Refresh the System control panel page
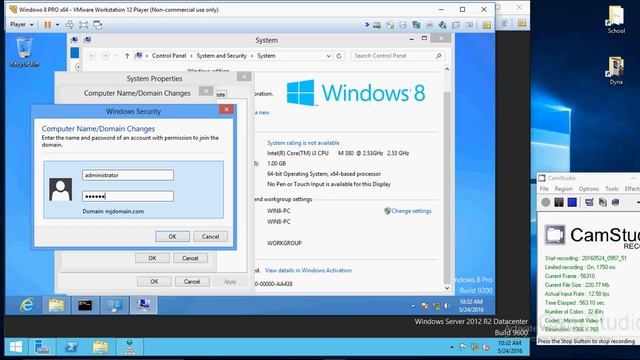The height and width of the screenshot is (360, 640). pyautogui.click(x=339, y=56)
